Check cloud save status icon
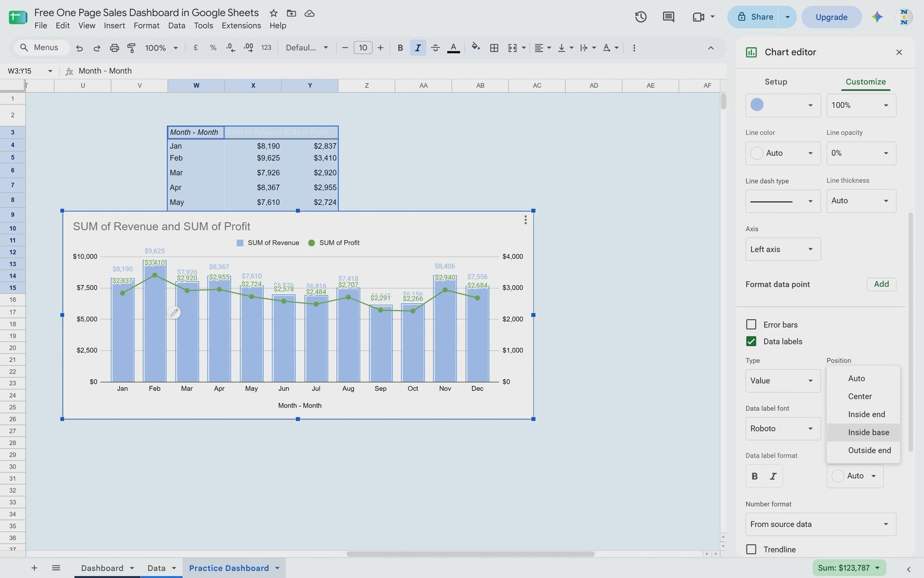Viewport: 924px width, 578px height. pyautogui.click(x=310, y=13)
